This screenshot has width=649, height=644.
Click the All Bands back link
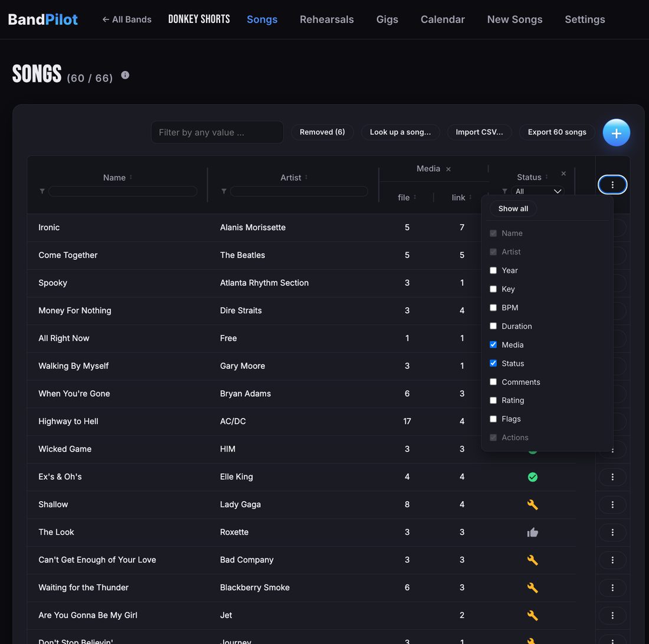tap(127, 19)
